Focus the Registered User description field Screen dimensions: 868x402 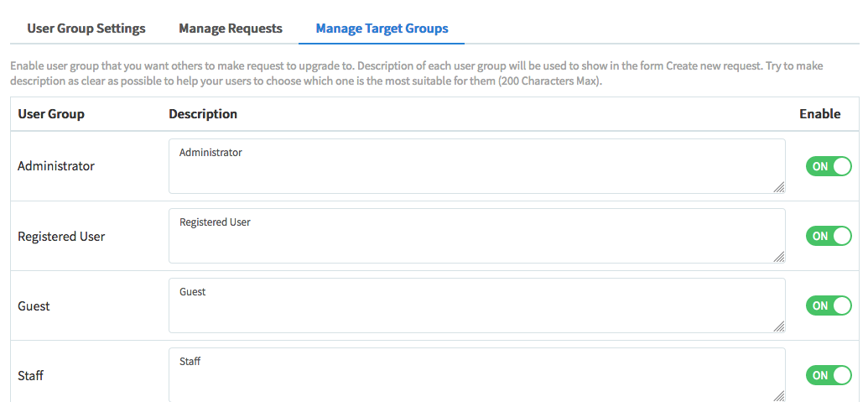pyautogui.click(x=476, y=236)
